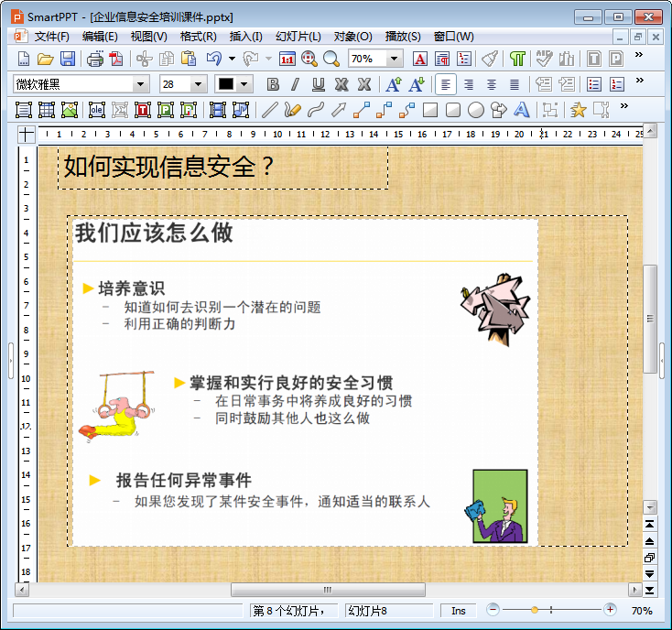Export to PDF icon

(116, 59)
